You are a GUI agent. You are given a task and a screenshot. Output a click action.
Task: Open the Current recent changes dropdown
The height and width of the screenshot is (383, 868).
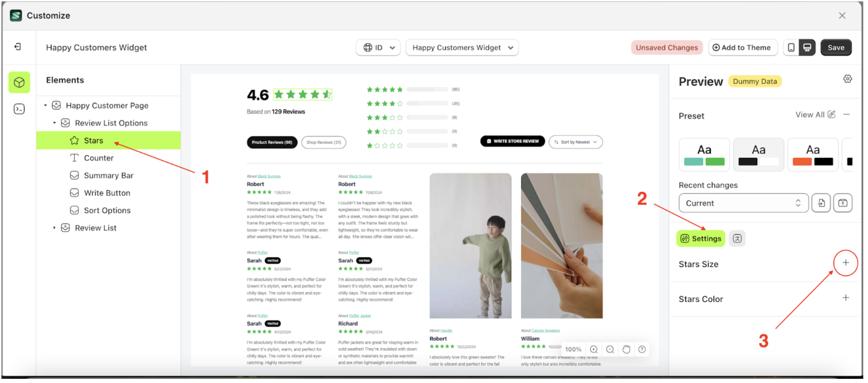pyautogui.click(x=743, y=203)
